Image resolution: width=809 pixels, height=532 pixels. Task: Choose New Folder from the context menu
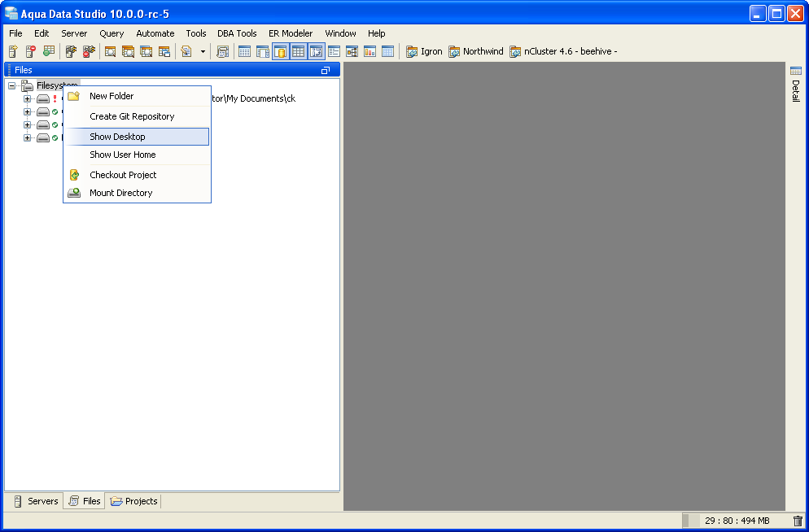pyautogui.click(x=138, y=96)
